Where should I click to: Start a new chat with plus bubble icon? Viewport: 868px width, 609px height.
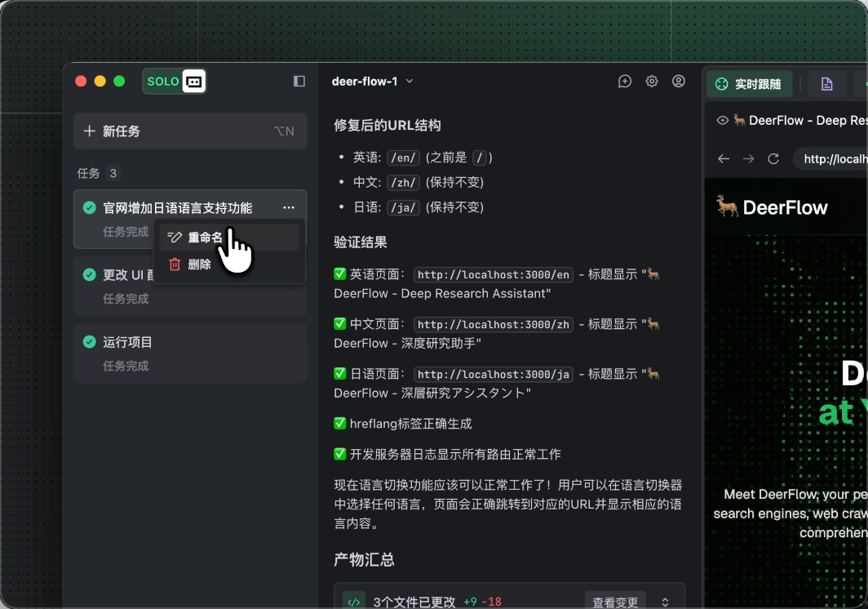[624, 82]
